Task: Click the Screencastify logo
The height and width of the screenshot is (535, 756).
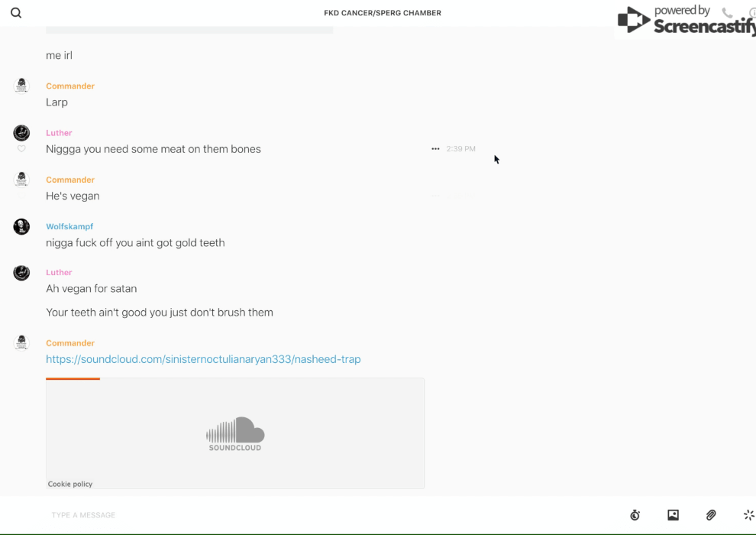Action: (x=684, y=21)
